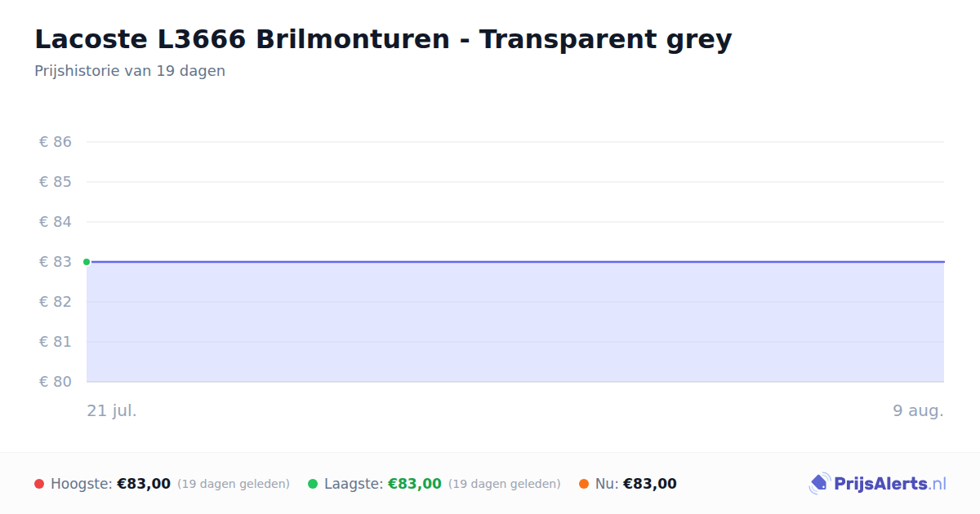980x514 pixels.
Task: Click the green Laagste €83,00 price value
Action: [x=415, y=484]
